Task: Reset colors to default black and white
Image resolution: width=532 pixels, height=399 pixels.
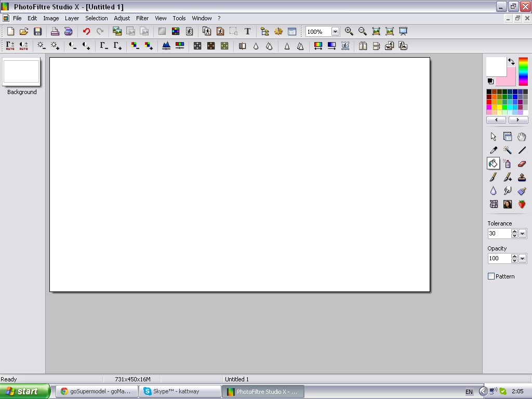Action: tap(490, 81)
